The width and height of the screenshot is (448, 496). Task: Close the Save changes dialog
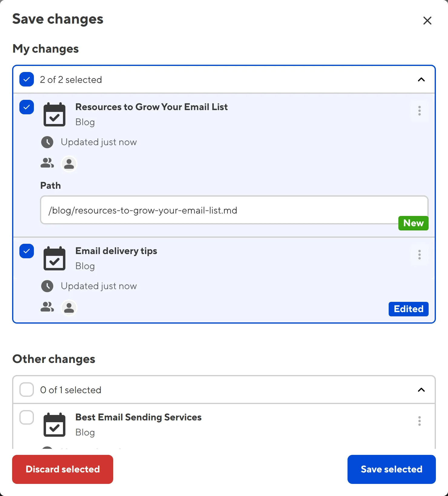[x=427, y=21]
